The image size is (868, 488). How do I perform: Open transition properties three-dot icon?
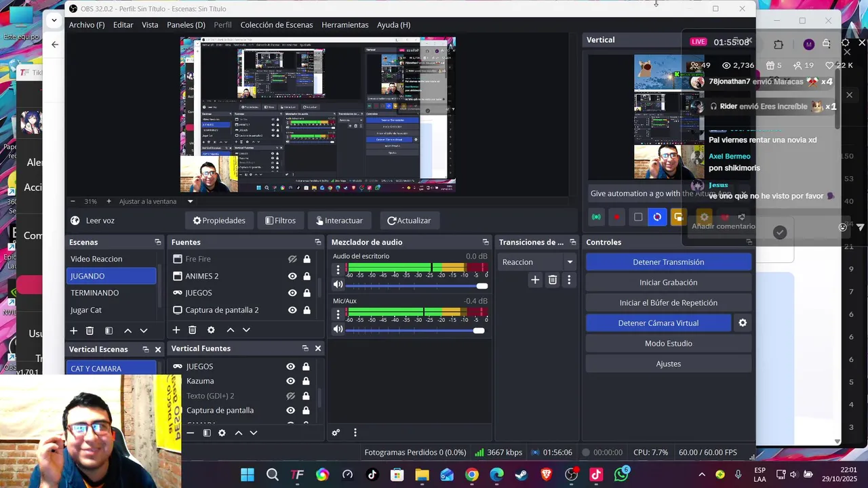pos(569,280)
